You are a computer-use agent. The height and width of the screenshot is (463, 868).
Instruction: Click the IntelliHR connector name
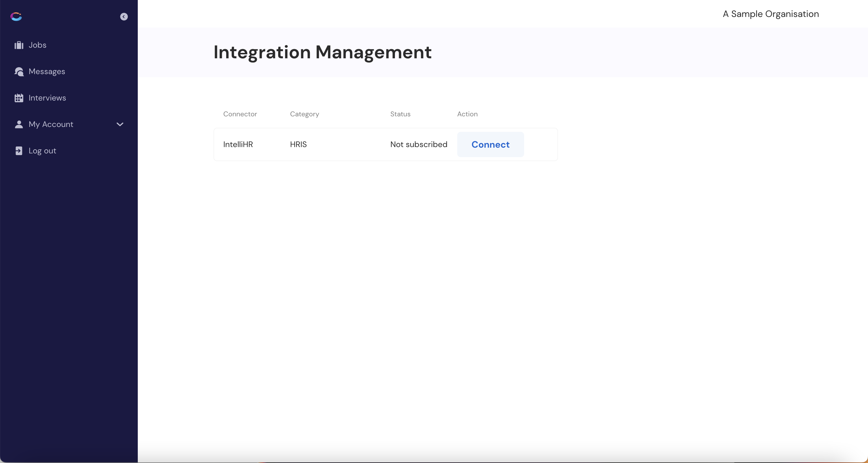(x=238, y=144)
